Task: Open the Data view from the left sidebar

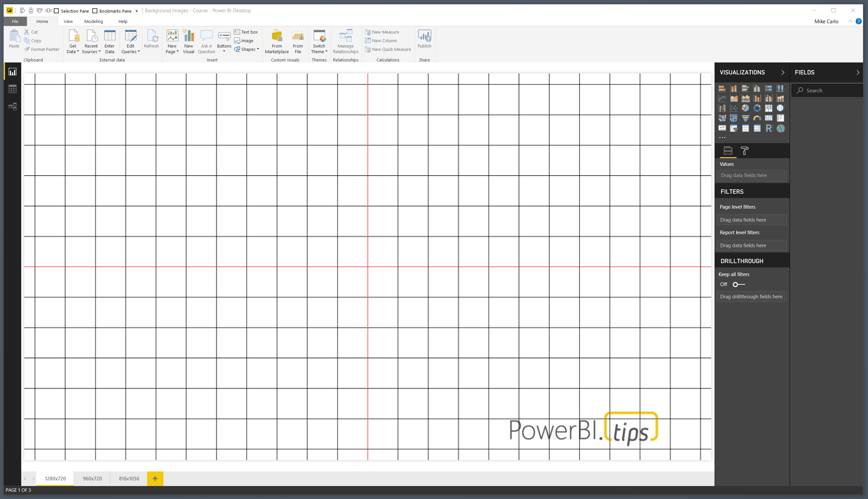Action: pyautogui.click(x=13, y=89)
